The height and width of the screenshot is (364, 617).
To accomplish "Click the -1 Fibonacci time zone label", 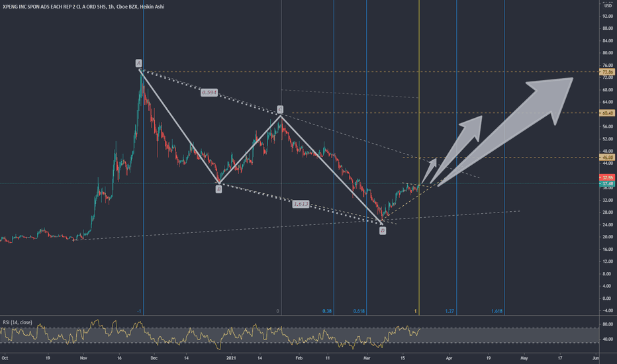I will [139, 311].
